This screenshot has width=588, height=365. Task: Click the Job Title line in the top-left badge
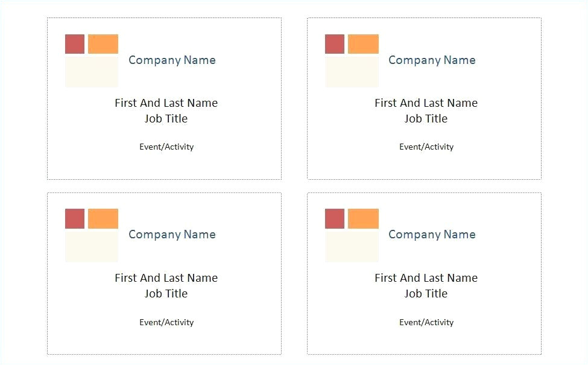click(166, 118)
